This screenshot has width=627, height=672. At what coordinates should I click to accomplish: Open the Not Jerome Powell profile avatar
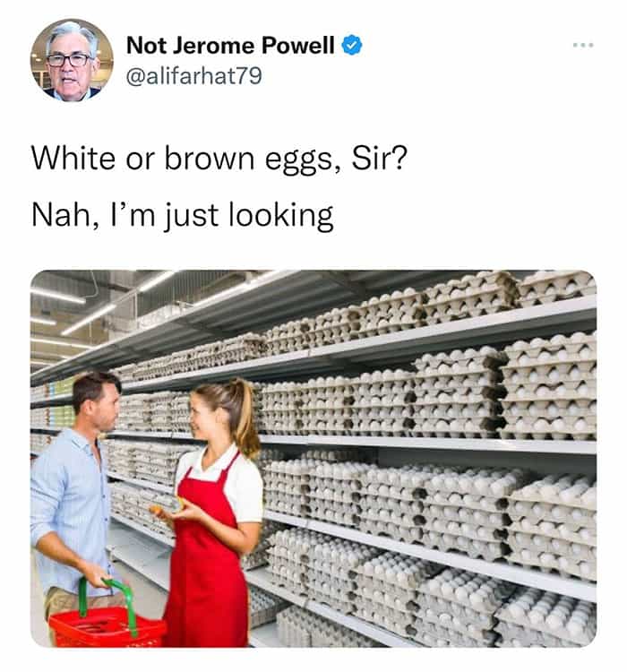coord(72,60)
